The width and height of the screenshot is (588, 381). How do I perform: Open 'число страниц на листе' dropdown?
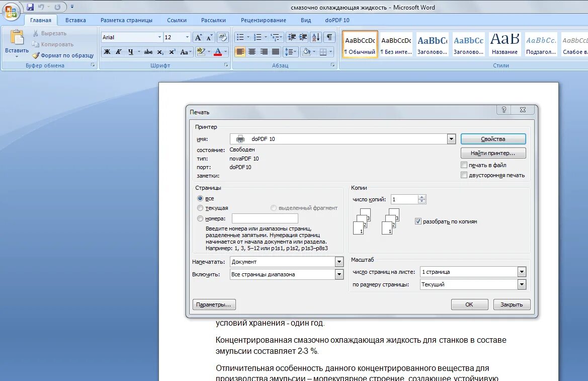(522, 272)
